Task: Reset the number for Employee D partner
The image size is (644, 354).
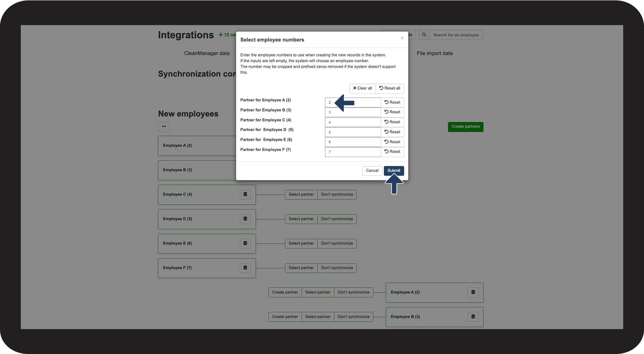Action: [392, 132]
